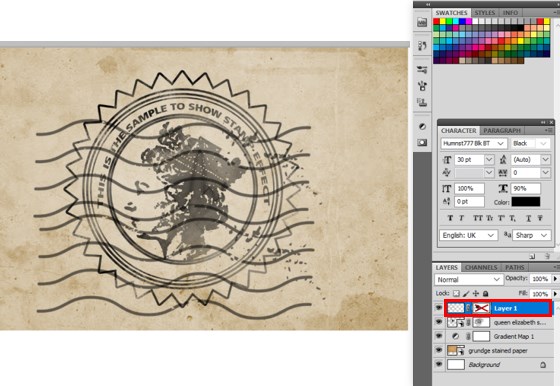Open the language dropdown English: UK
Viewport: 560px width, 386px height.
(x=468, y=235)
